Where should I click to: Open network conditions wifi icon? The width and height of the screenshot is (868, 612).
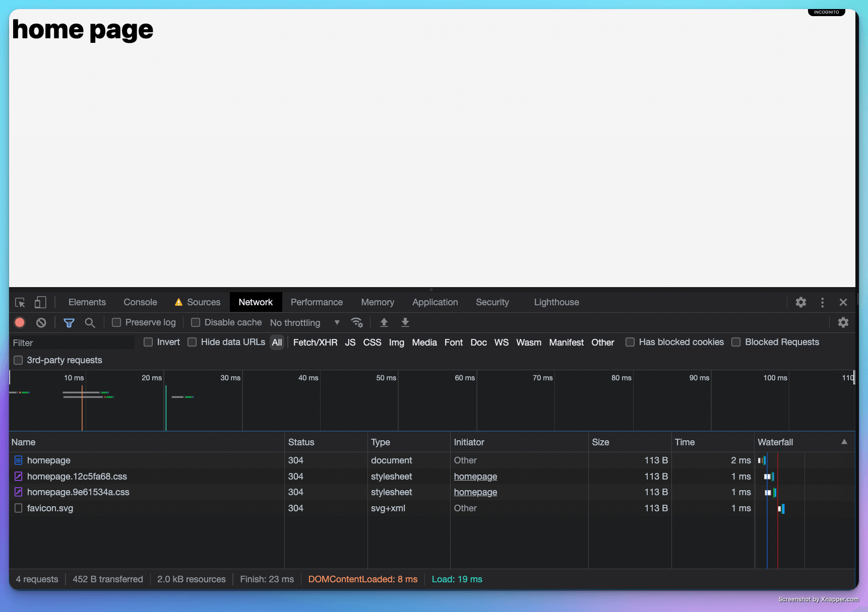coord(357,322)
